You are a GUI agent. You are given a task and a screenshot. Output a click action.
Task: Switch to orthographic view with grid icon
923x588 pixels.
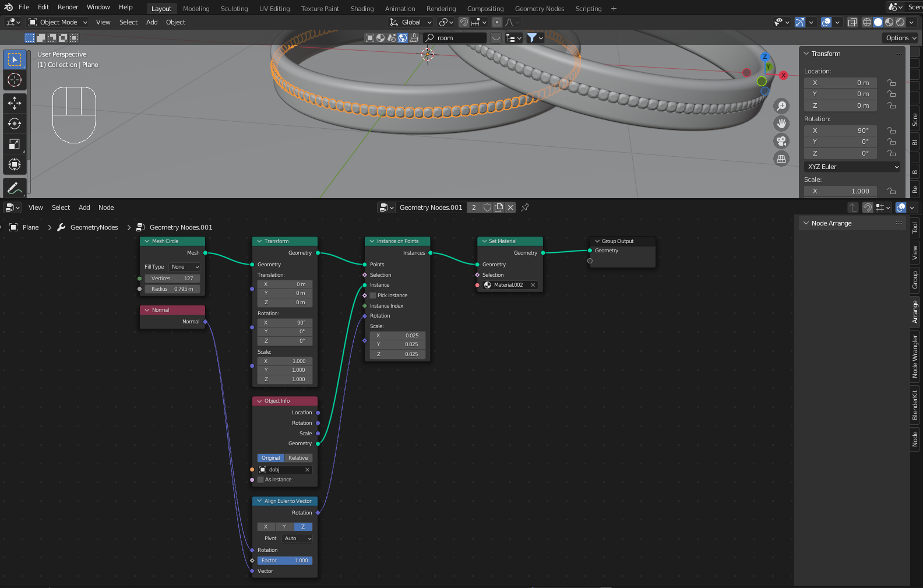[781, 159]
